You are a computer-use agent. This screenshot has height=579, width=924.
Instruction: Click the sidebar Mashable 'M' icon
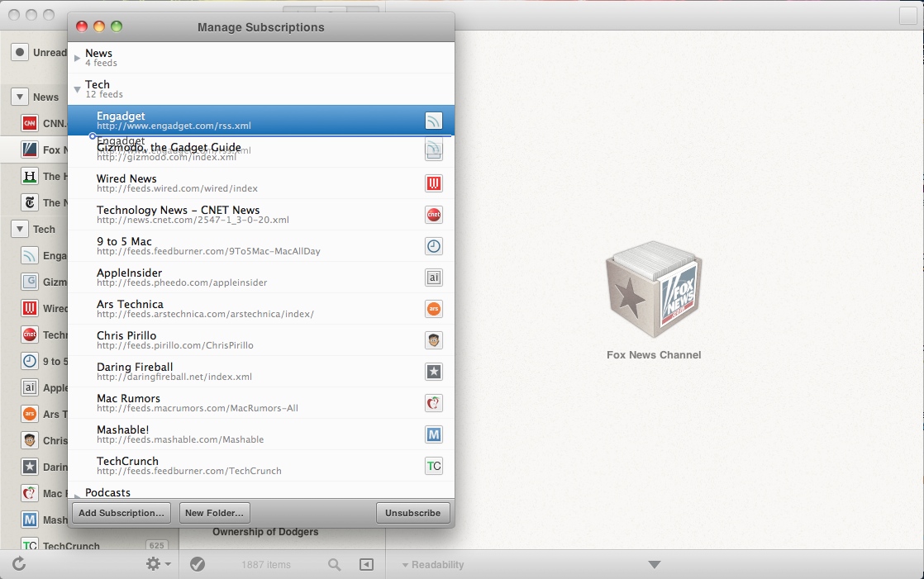pos(30,520)
